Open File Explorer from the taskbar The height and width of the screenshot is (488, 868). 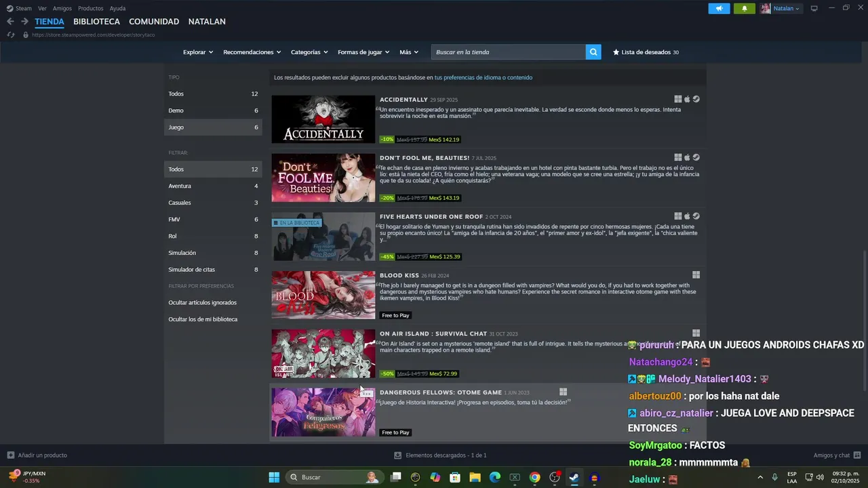click(475, 477)
